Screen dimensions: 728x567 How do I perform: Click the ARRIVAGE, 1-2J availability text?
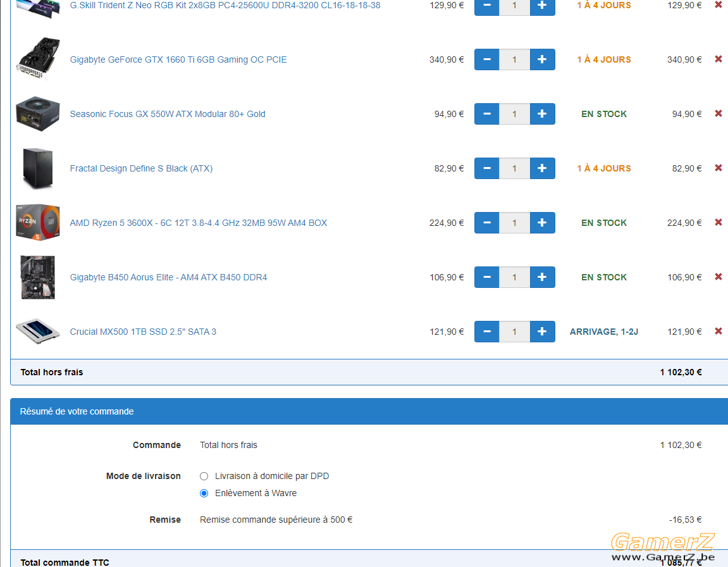point(604,332)
